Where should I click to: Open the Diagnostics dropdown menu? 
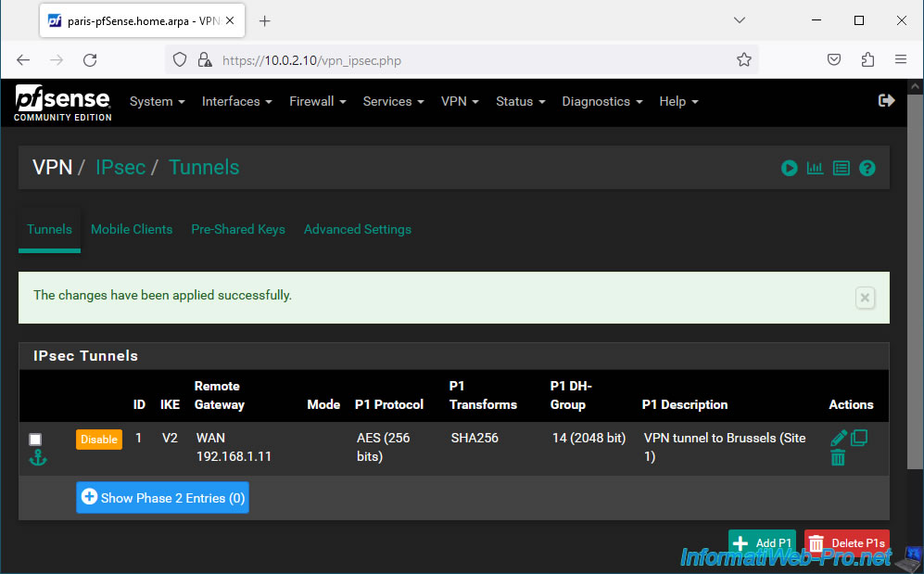(602, 102)
